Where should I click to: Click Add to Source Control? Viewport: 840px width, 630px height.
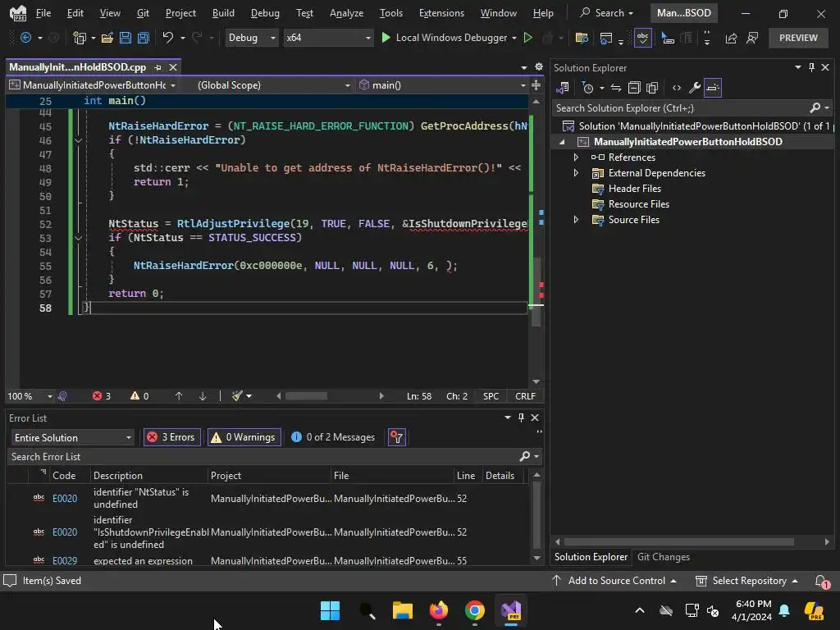pos(614,581)
